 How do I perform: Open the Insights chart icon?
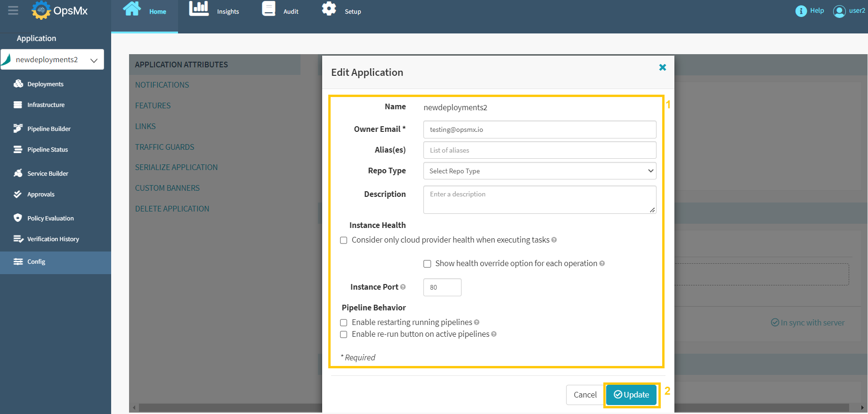coord(199,9)
